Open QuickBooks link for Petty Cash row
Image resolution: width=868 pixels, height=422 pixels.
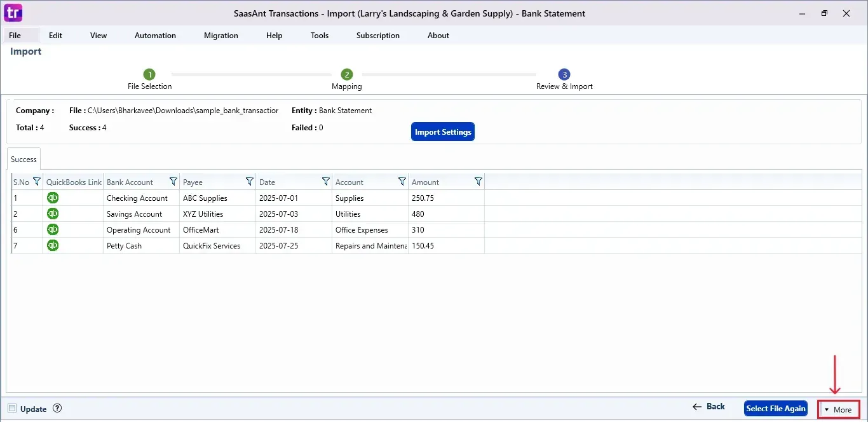click(x=53, y=245)
